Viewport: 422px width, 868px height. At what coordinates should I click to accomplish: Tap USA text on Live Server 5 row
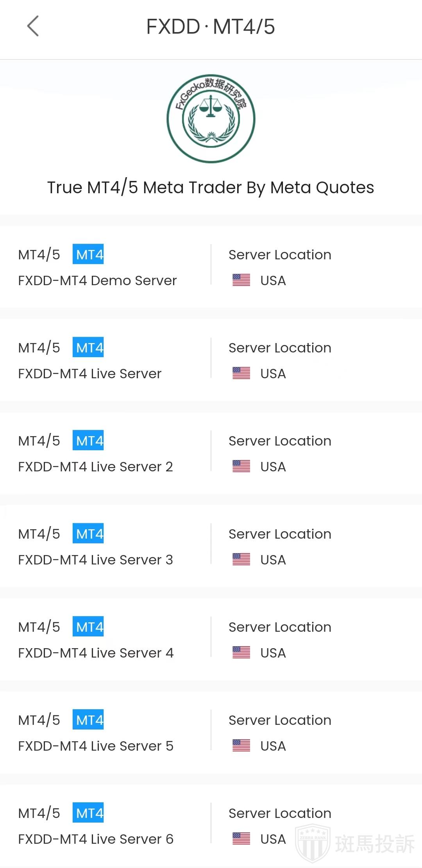(x=273, y=746)
